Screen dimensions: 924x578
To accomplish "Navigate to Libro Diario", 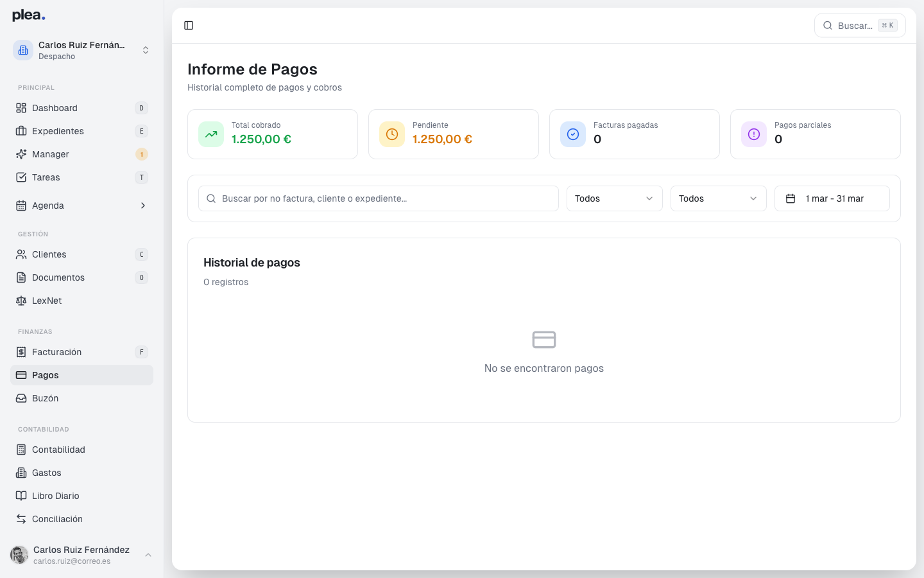I will (x=81, y=496).
